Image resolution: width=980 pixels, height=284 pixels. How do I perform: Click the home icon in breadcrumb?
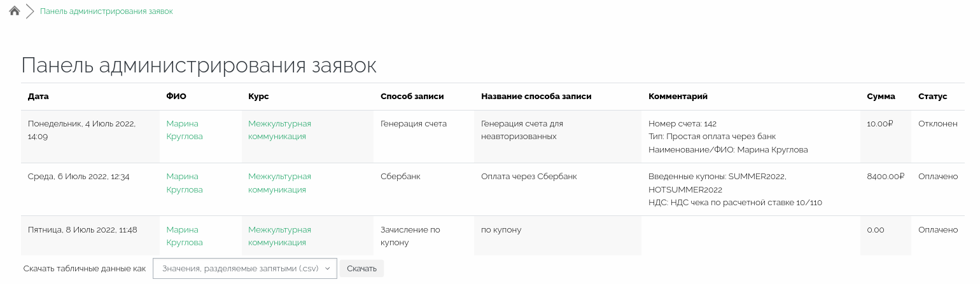[x=15, y=11]
